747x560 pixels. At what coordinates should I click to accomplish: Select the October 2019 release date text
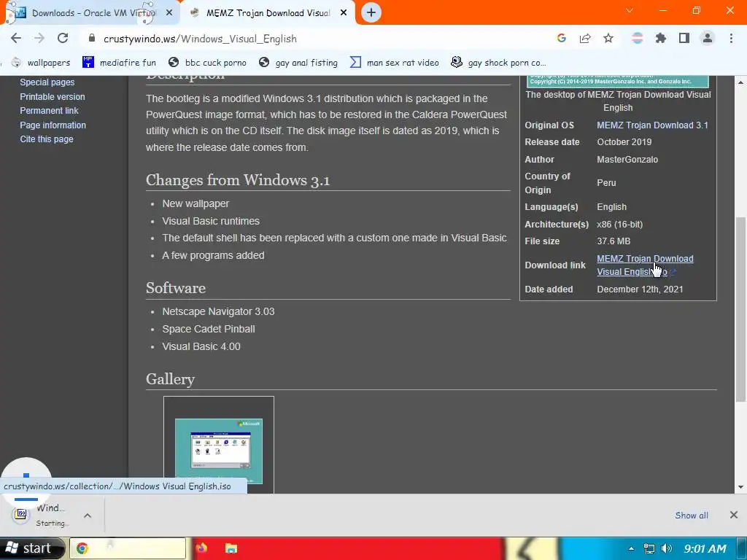point(624,142)
